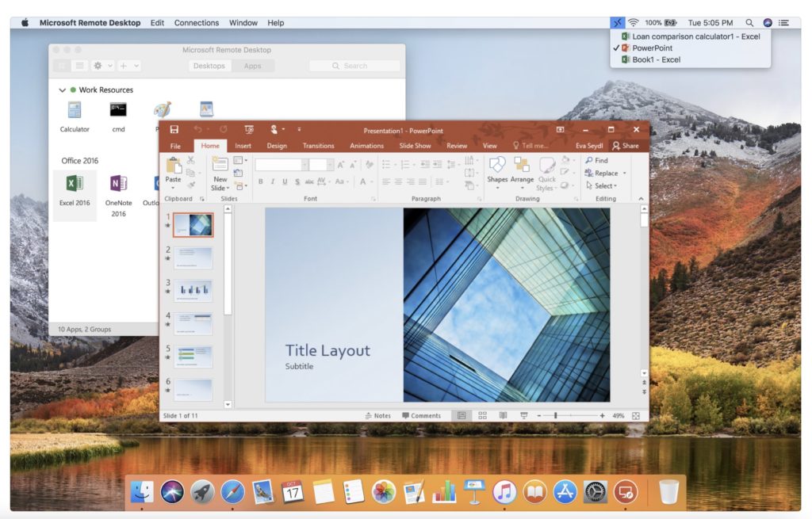Viewport: 812px width, 519px height.
Task: Open the Shapes gallery
Action: tap(497, 165)
